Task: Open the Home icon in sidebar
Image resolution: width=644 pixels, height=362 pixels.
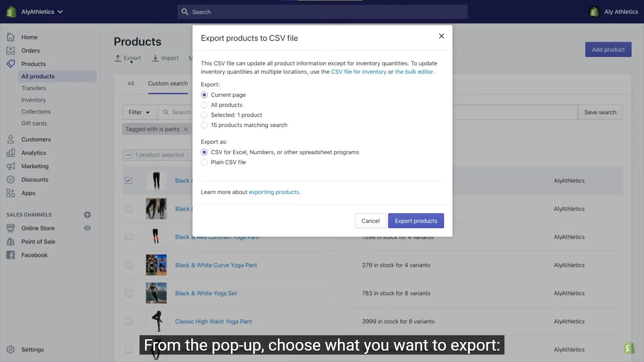Action: (11, 37)
